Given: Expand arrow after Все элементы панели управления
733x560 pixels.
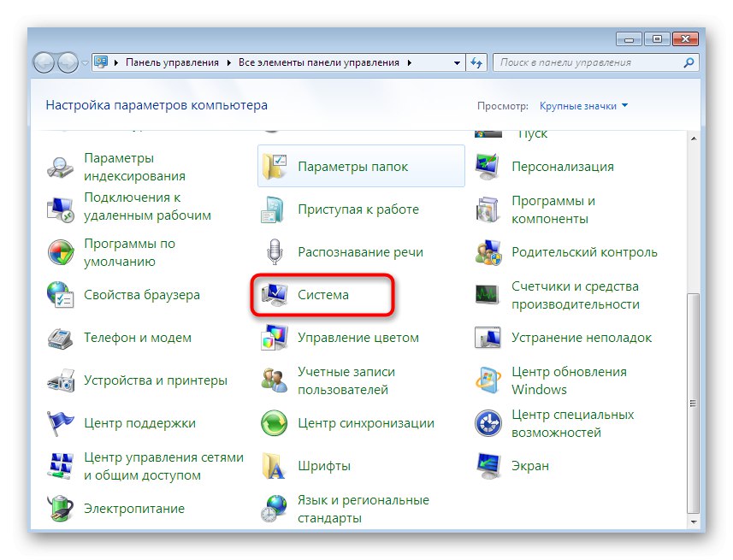Looking at the screenshot, I should point(410,62).
